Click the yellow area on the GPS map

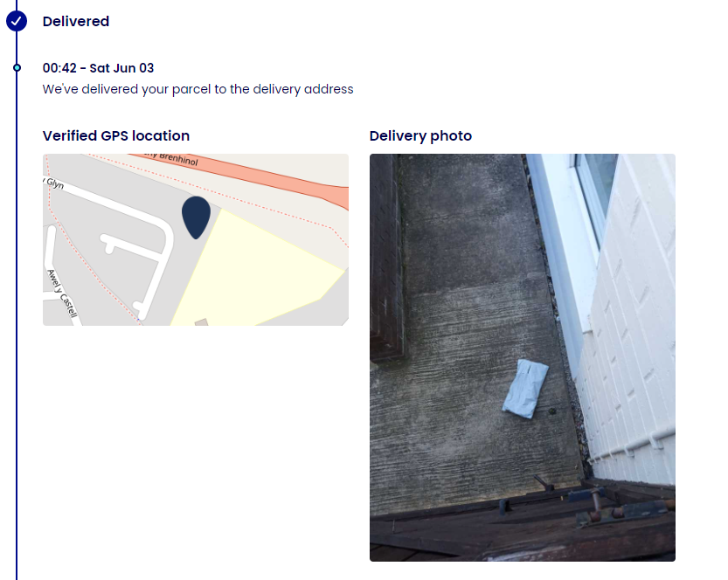[x=262, y=271]
